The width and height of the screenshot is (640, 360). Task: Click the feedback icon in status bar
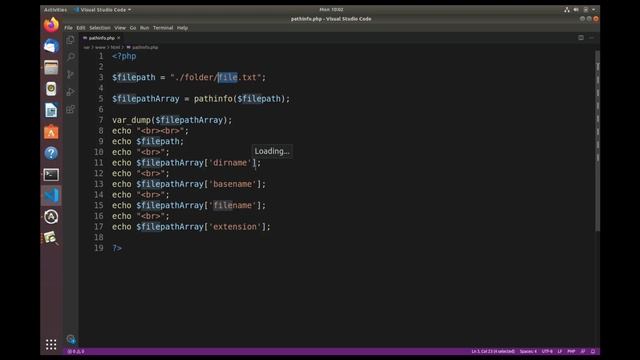(583, 351)
